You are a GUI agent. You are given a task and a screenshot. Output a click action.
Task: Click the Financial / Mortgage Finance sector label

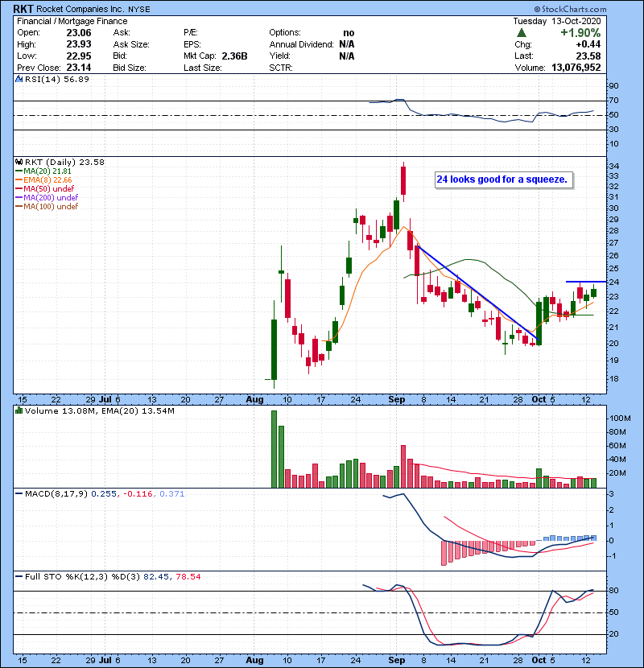pyautogui.click(x=72, y=21)
